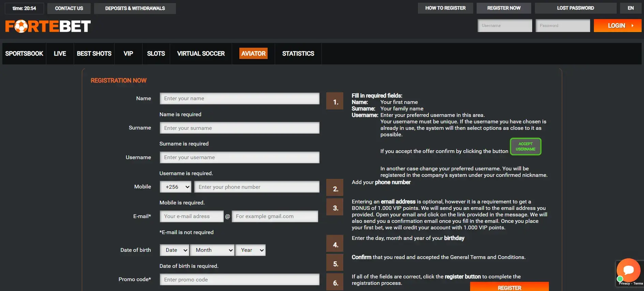The image size is (644, 291).
Task: Open the live chat bubble
Action: point(628,271)
